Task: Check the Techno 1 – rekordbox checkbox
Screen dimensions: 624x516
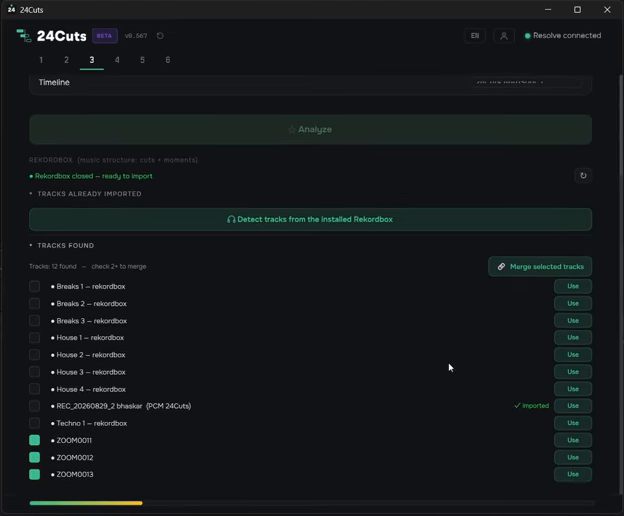Action: [x=35, y=423]
